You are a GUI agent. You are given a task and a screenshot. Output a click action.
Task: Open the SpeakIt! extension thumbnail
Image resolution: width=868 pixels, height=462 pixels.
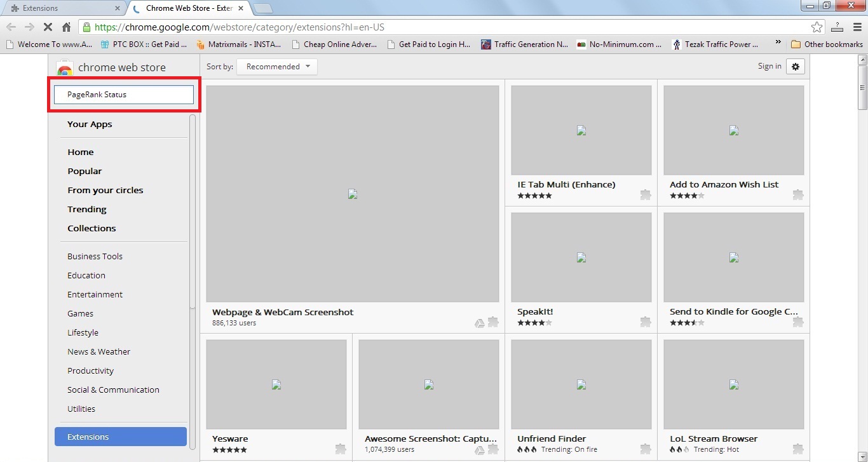pyautogui.click(x=581, y=257)
